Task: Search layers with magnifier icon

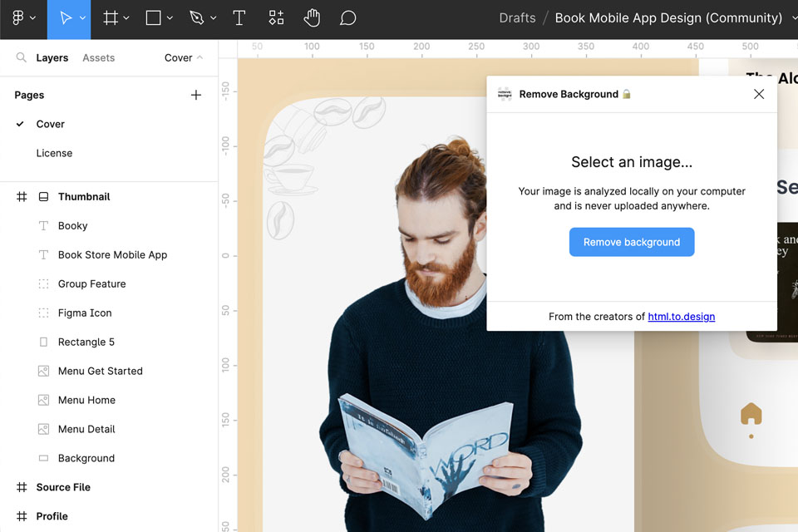Action: [21, 57]
